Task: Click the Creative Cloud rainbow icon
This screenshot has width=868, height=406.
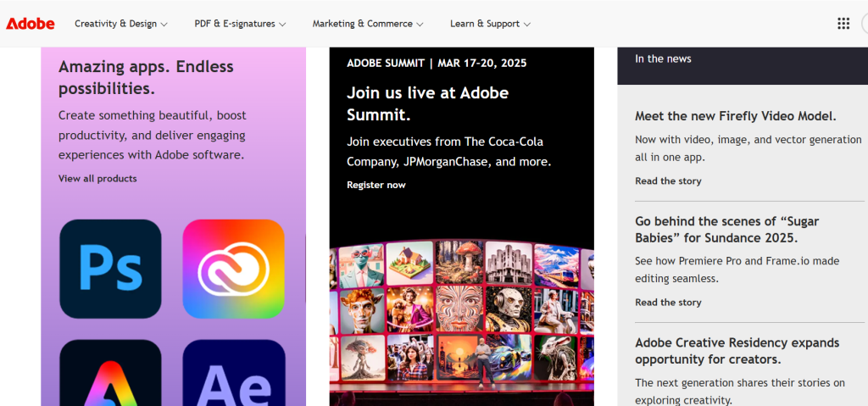Action: point(234,269)
